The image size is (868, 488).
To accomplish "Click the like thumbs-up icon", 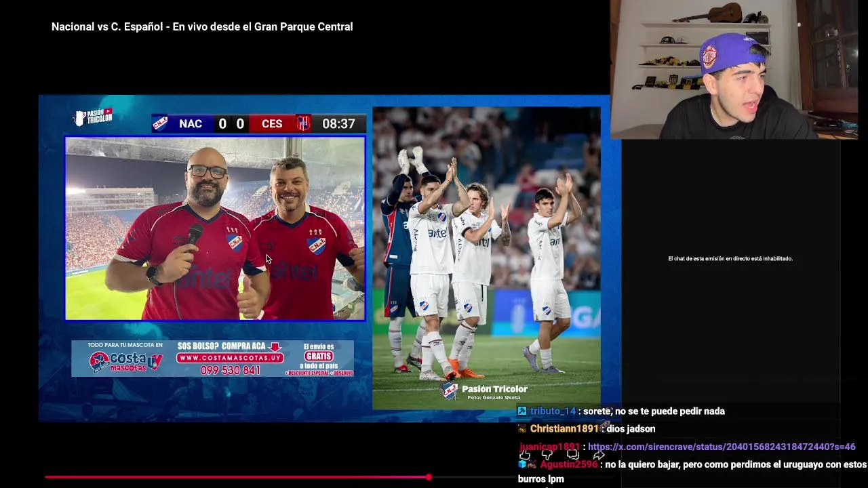I will pyautogui.click(x=525, y=455).
